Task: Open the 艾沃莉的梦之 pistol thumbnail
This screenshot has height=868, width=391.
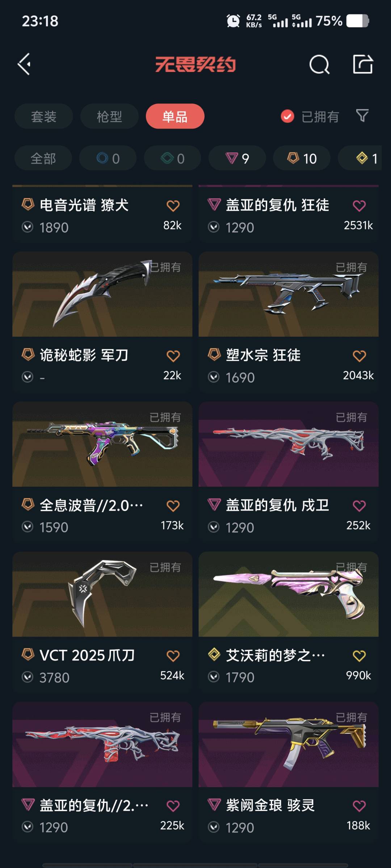Action: (289, 594)
